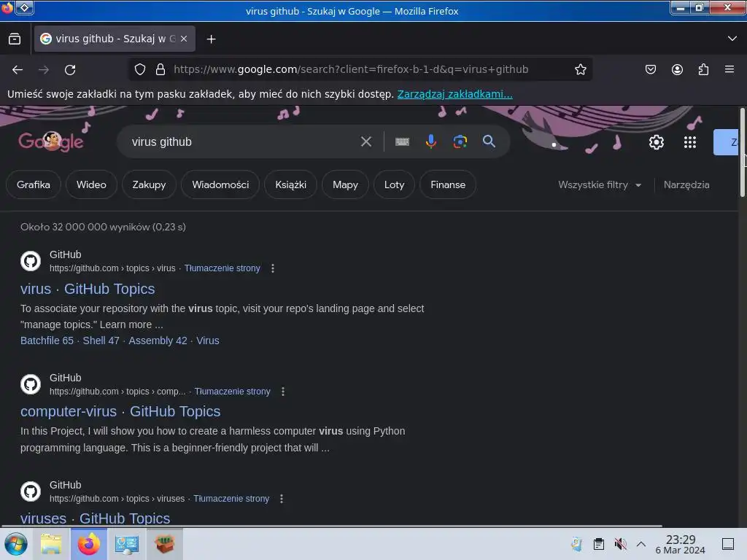
Task: Open clipboard manager tray icon
Action: click(599, 544)
